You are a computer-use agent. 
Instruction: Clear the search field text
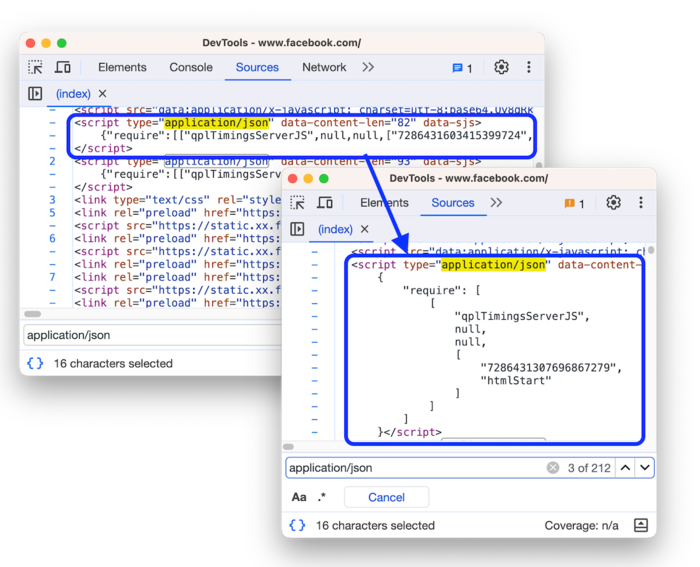553,467
